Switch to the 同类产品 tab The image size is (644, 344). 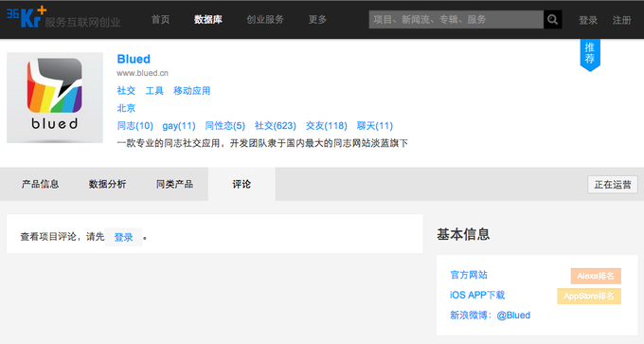(x=174, y=184)
